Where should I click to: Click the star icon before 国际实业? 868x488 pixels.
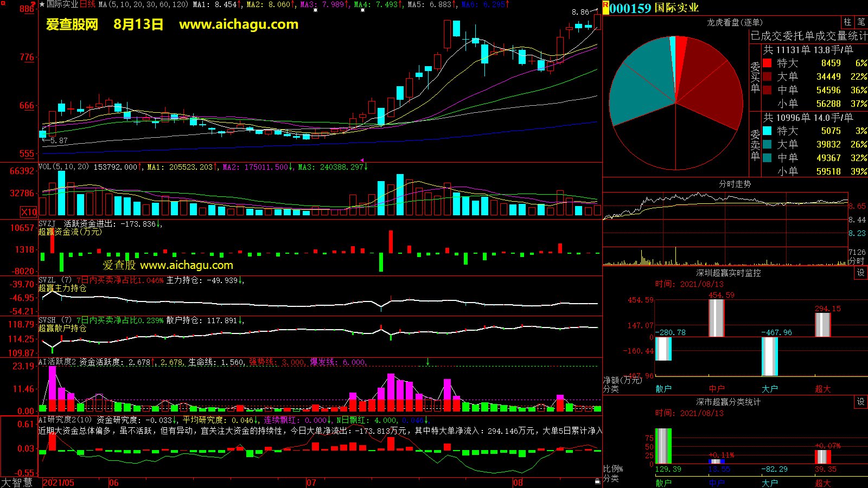click(42, 4)
